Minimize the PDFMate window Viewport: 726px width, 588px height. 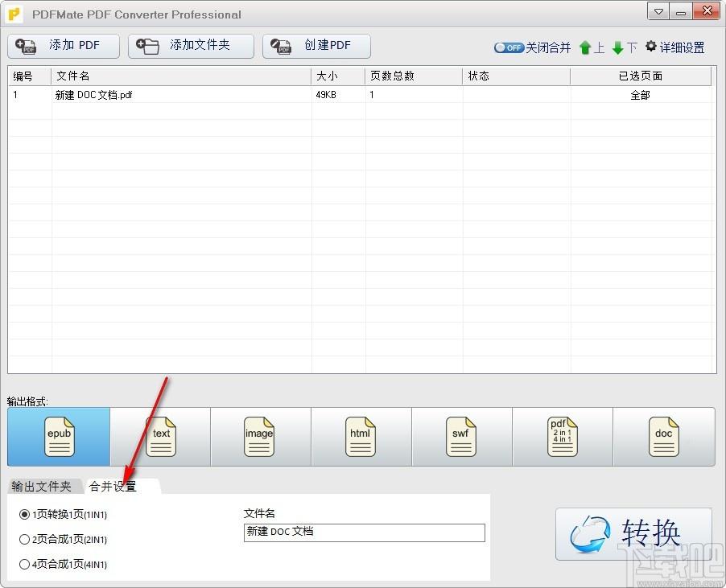(681, 11)
